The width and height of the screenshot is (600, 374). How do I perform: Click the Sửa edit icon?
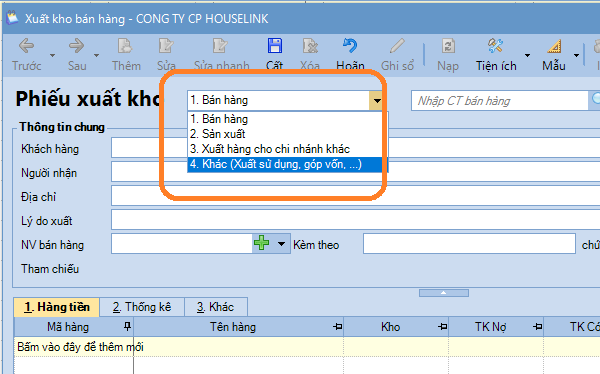pos(166,46)
